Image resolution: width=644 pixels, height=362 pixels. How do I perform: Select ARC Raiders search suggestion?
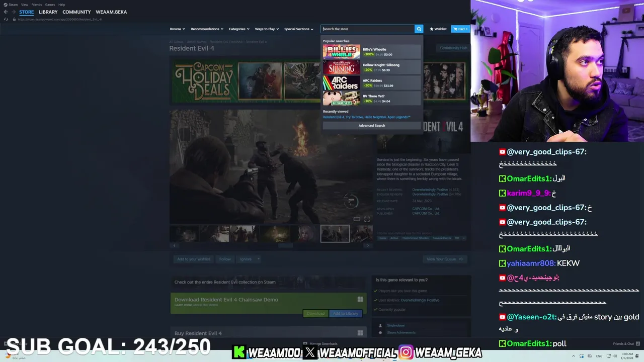(371, 83)
